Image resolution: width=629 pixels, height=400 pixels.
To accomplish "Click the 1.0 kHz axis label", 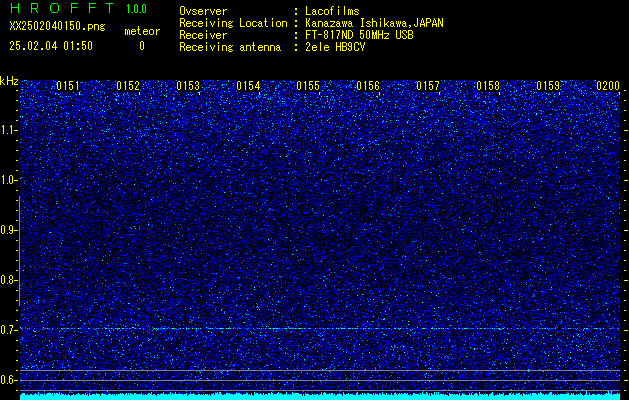I will pyautogui.click(x=8, y=180).
